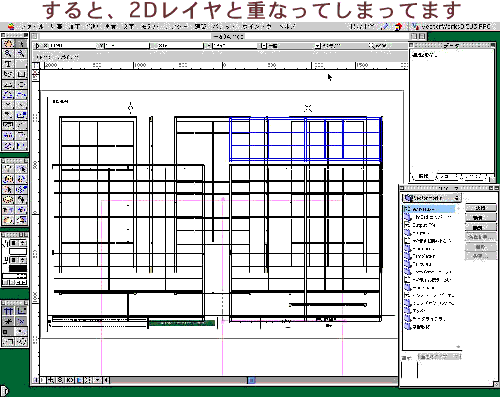Select the arrow selection tool
This screenshot has width=500, height=397.
coord(21,44)
